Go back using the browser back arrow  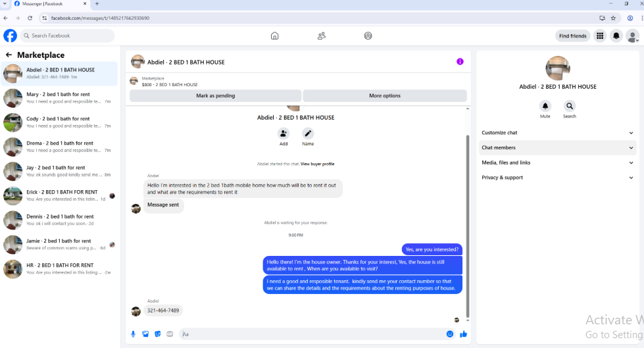[6, 18]
